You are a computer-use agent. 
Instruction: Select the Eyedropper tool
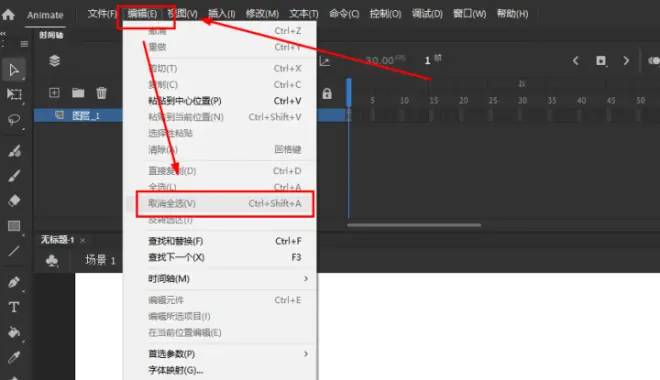[x=14, y=357]
